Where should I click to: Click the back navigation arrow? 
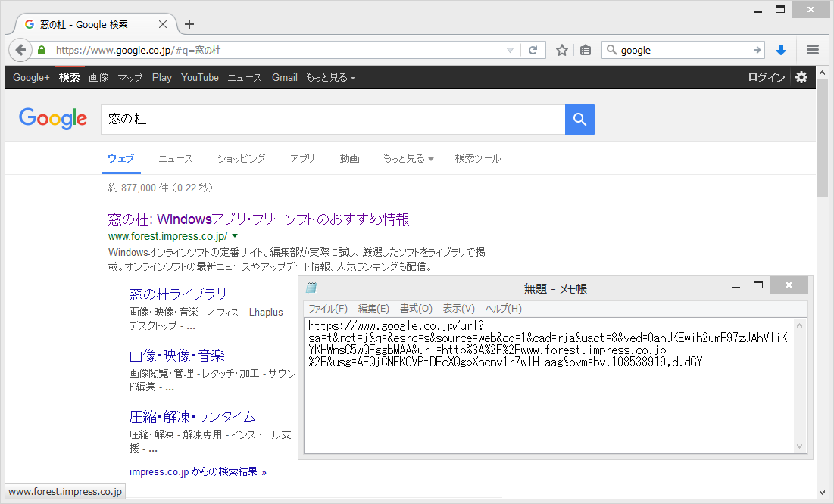point(20,49)
